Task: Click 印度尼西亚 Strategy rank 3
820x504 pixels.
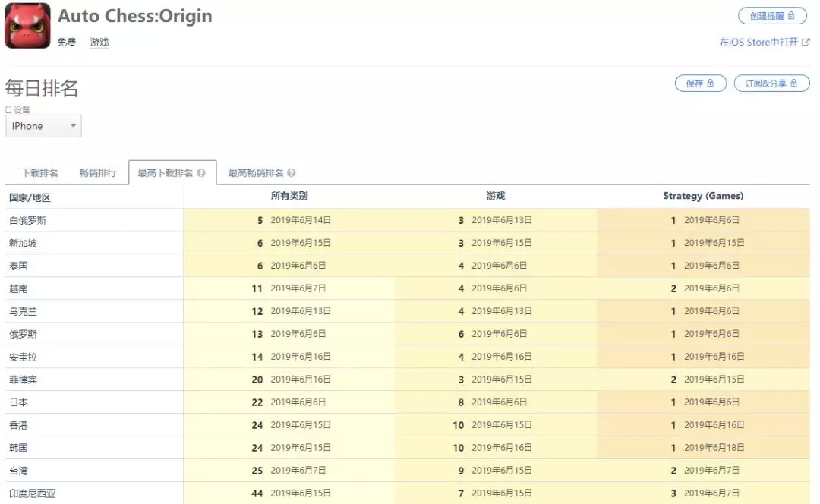Action: [673, 493]
